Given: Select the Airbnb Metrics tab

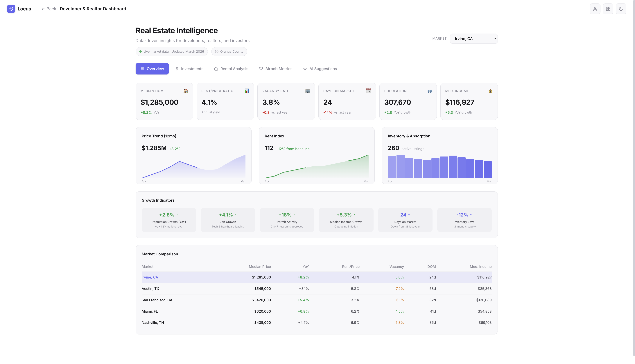Looking at the screenshot, I should point(276,69).
